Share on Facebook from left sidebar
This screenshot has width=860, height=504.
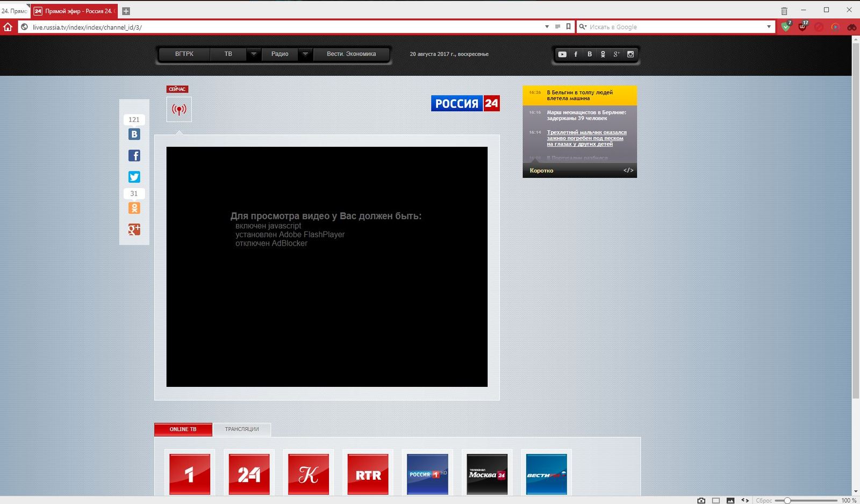click(134, 156)
